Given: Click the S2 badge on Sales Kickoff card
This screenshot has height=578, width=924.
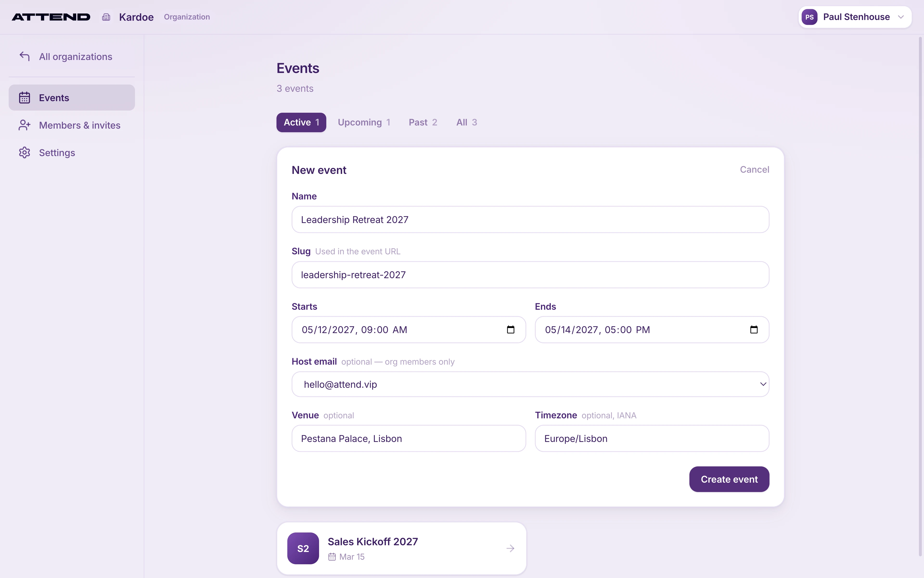Looking at the screenshot, I should click(303, 548).
